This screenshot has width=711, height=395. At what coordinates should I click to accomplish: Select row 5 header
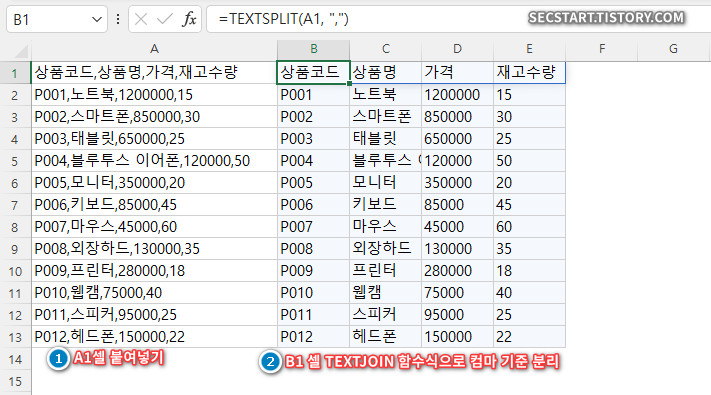15,161
